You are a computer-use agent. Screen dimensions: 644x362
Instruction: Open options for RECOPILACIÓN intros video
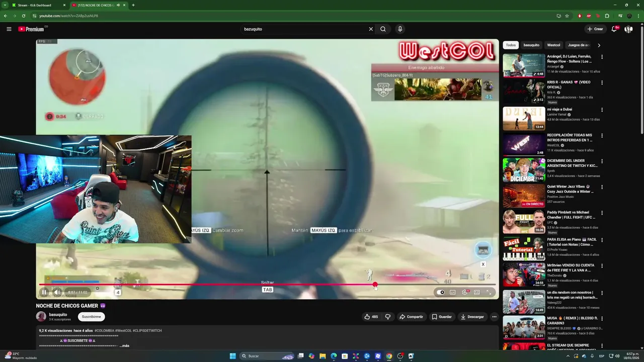click(x=602, y=136)
